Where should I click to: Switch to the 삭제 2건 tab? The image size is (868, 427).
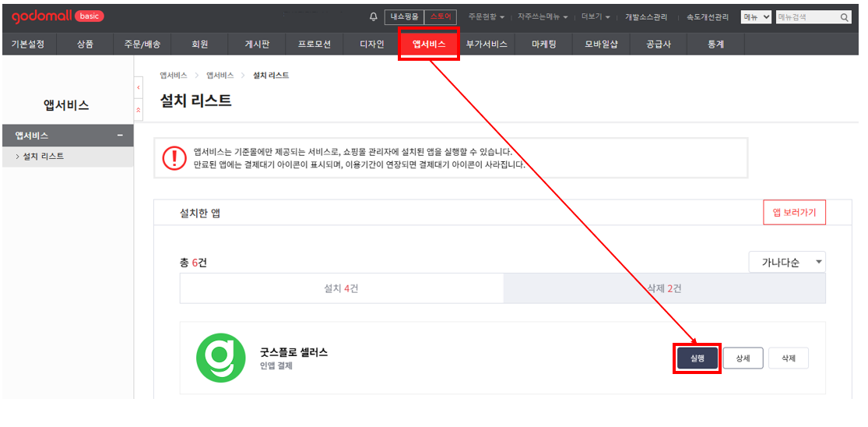coord(664,288)
